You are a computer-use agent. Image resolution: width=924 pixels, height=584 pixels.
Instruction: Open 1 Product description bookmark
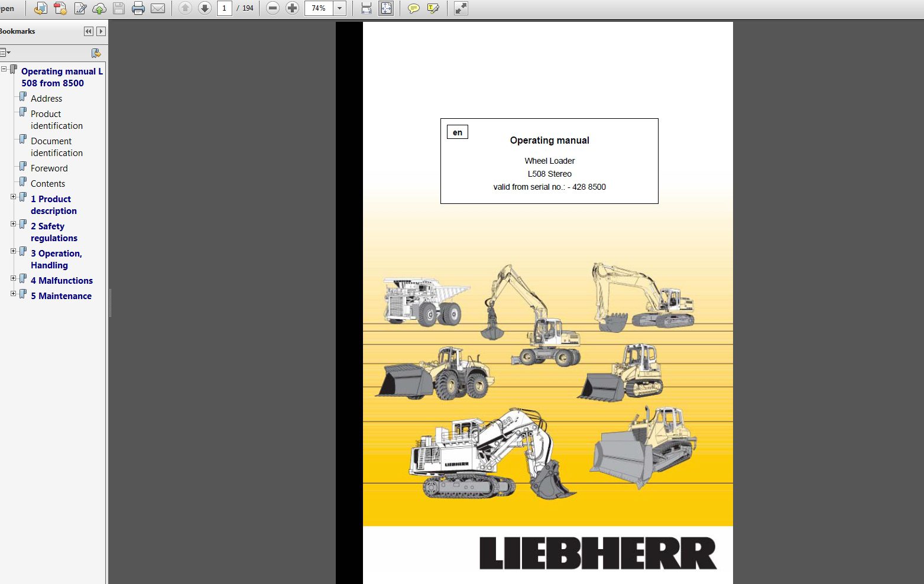coord(54,205)
